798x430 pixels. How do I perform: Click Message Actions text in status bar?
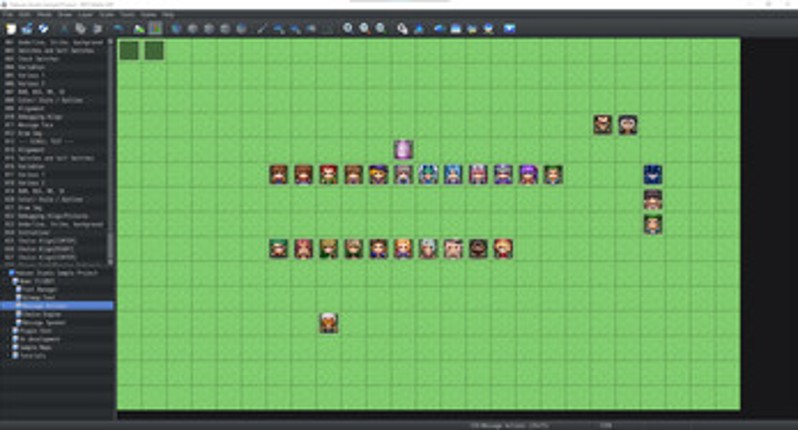tap(509, 425)
